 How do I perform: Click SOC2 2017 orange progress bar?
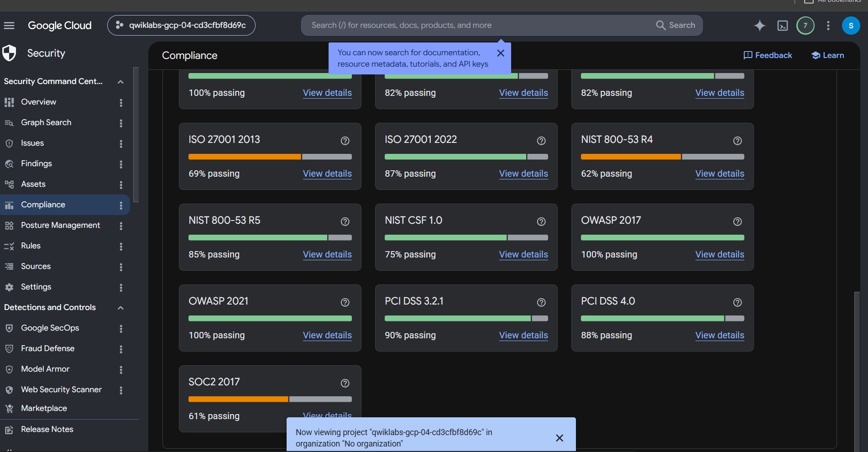(x=238, y=399)
